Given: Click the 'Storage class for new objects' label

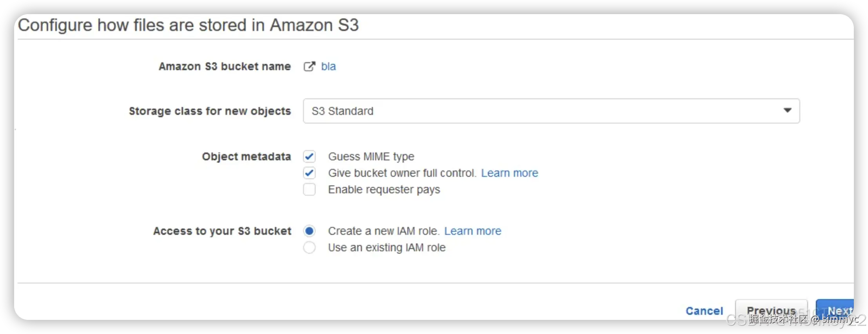Looking at the screenshot, I should 210,111.
